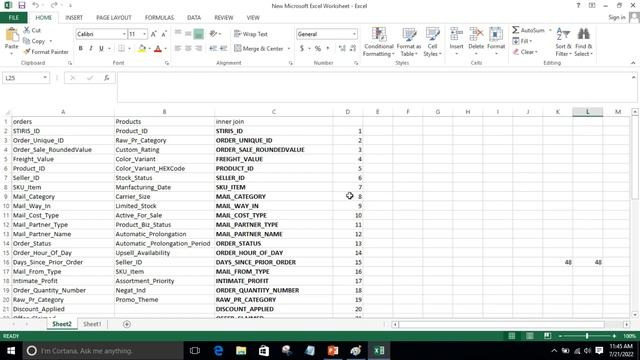Activate the Format Painter brush

click(27, 52)
